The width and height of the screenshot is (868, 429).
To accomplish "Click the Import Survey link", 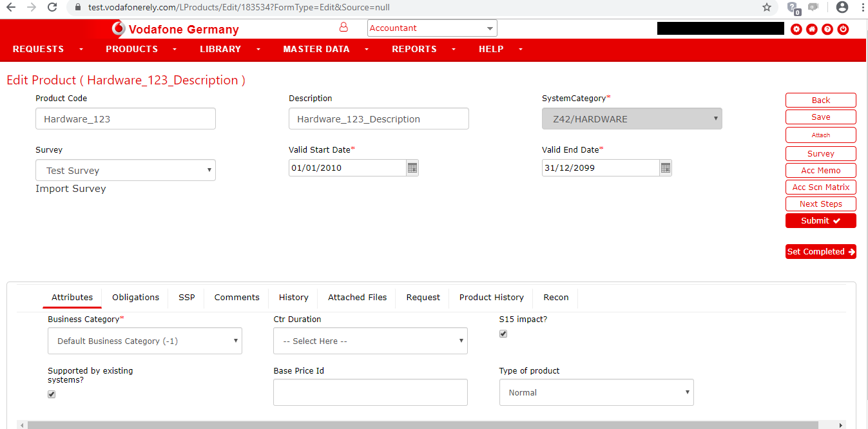I will click(71, 189).
